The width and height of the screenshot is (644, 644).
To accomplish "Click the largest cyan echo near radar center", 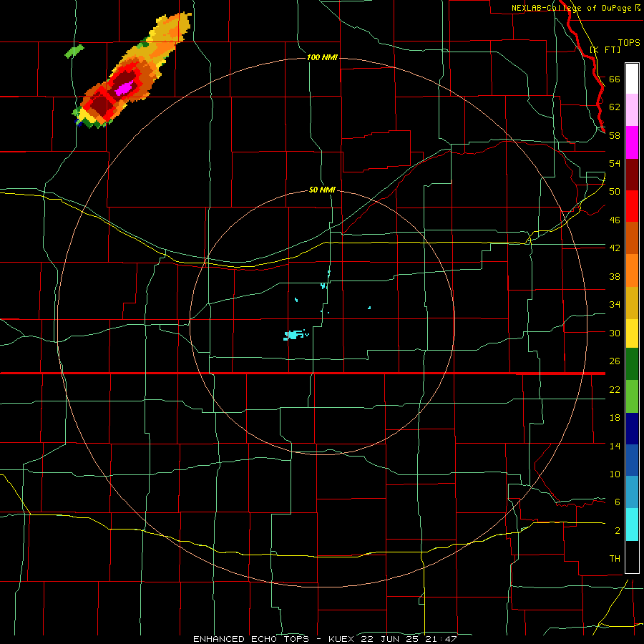I will click(293, 335).
